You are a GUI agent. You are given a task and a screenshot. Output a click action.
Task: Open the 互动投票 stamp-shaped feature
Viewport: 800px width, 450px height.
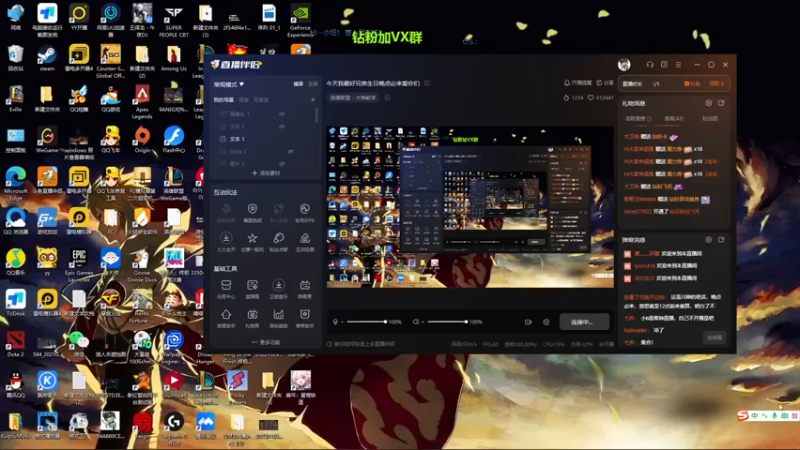click(x=305, y=241)
